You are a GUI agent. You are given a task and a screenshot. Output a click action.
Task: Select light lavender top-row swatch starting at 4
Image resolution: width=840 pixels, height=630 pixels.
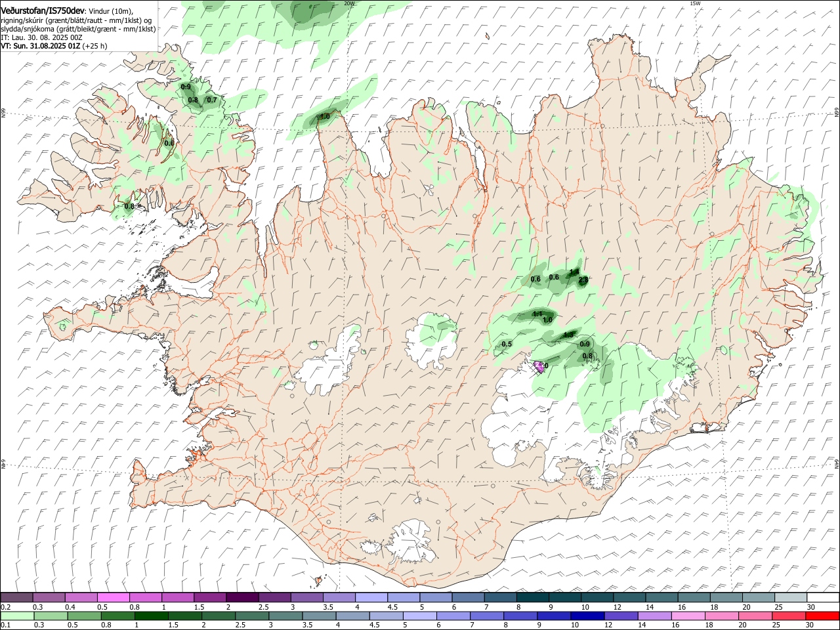pyautogui.click(x=371, y=598)
